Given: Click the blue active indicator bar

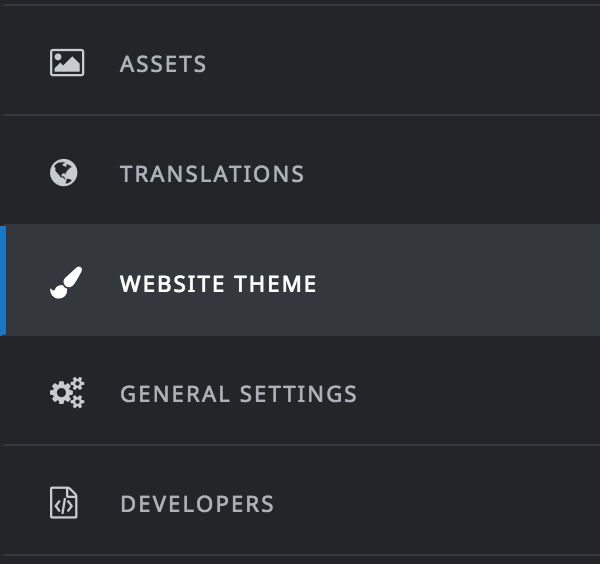Looking at the screenshot, I should (x=3, y=280).
